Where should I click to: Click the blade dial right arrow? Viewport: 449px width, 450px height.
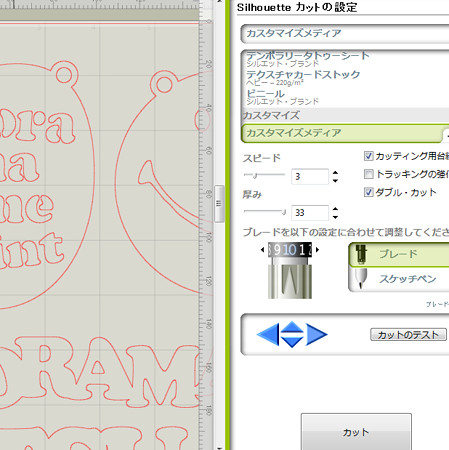[x=318, y=249]
